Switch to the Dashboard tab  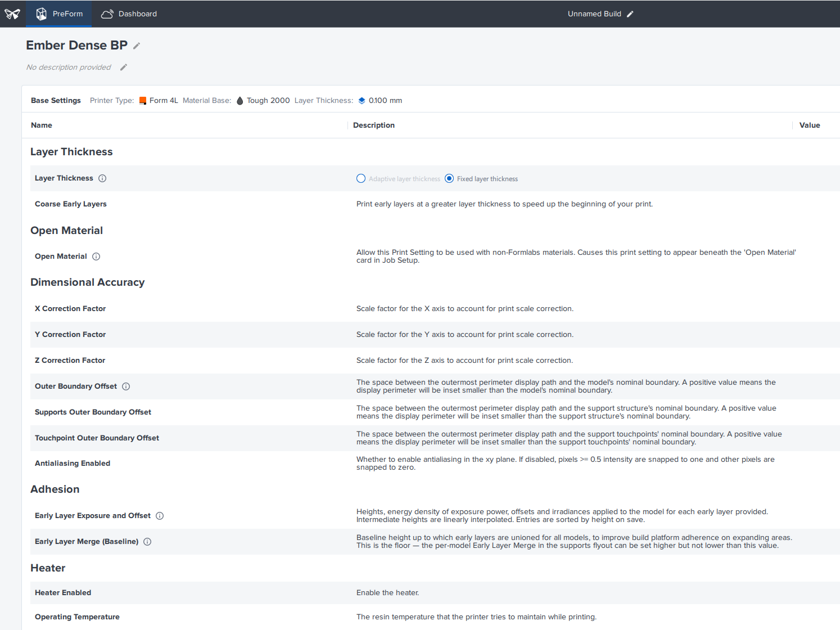129,13
